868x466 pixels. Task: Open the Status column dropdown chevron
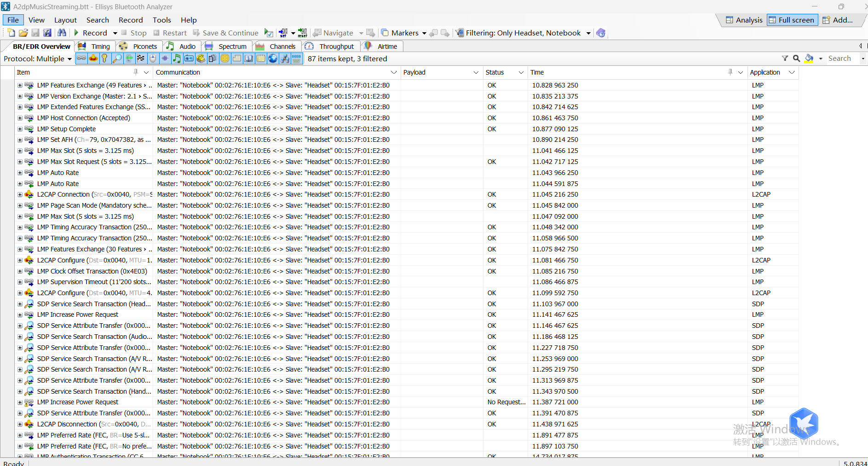(x=521, y=72)
